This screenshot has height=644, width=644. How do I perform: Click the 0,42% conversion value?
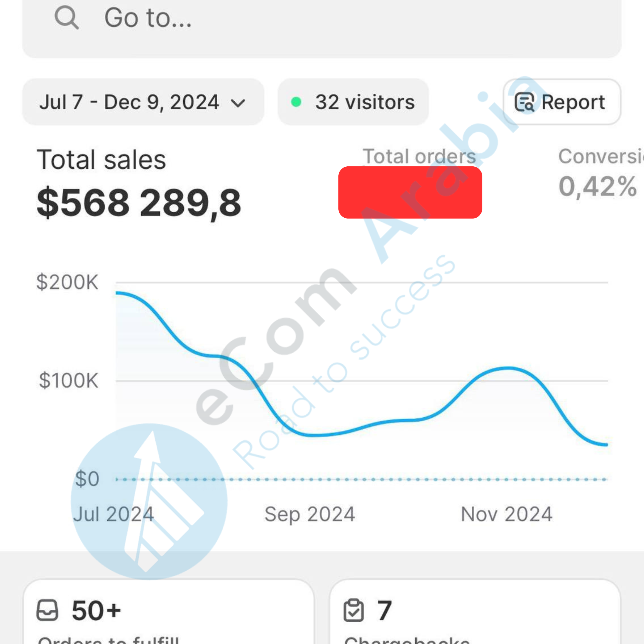point(598,186)
